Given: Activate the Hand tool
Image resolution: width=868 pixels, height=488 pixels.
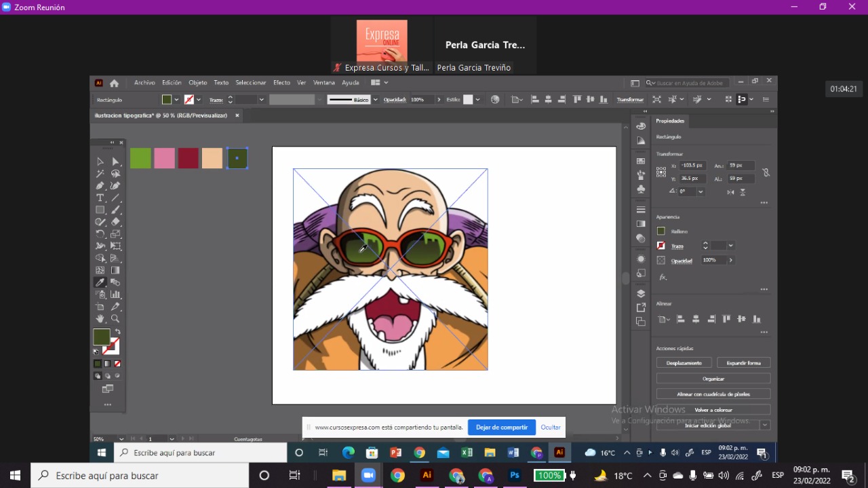Looking at the screenshot, I should pos(100,319).
